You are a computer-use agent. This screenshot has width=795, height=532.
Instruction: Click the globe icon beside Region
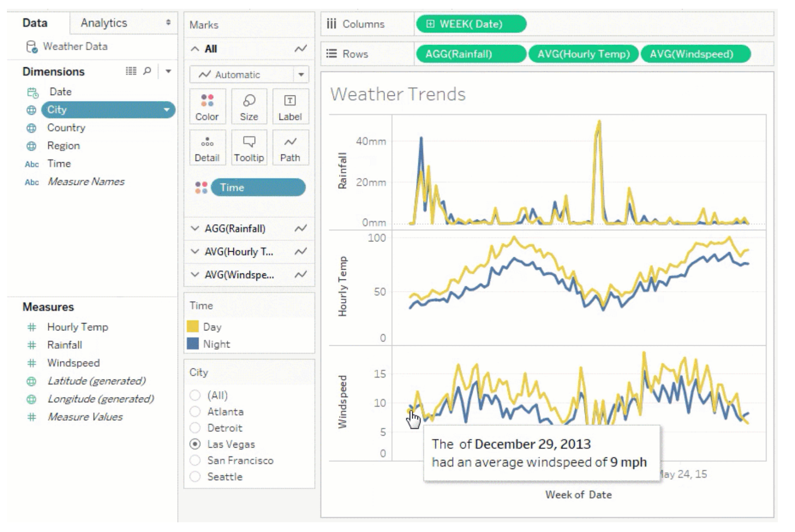[31, 146]
